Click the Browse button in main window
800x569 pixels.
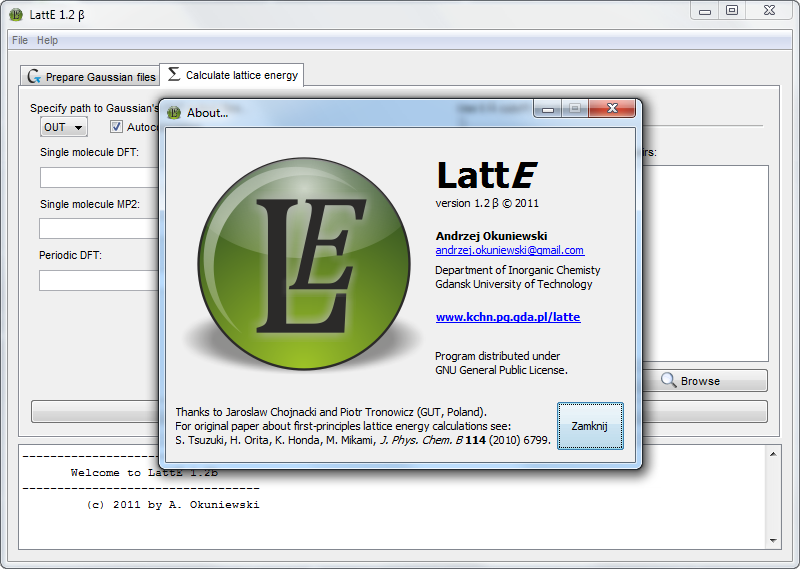(705, 381)
